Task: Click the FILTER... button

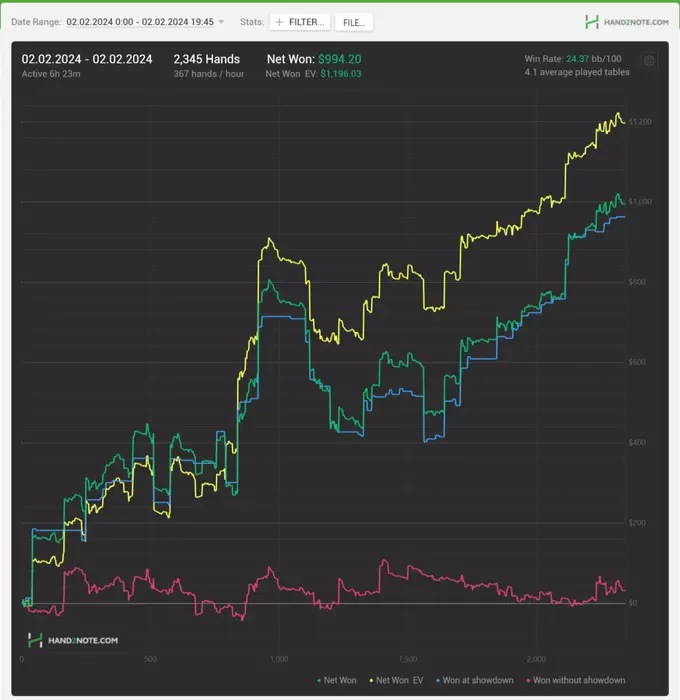Action: pos(300,22)
